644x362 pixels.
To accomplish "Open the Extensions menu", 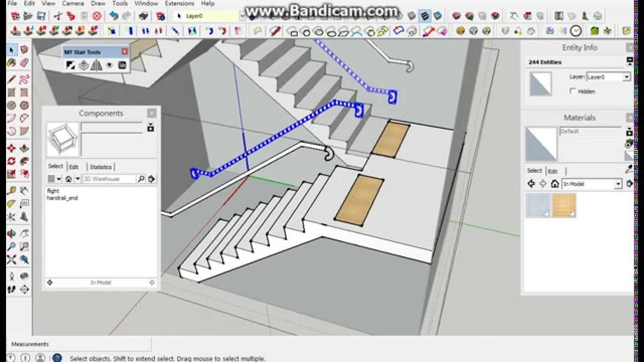I will pos(180,4).
